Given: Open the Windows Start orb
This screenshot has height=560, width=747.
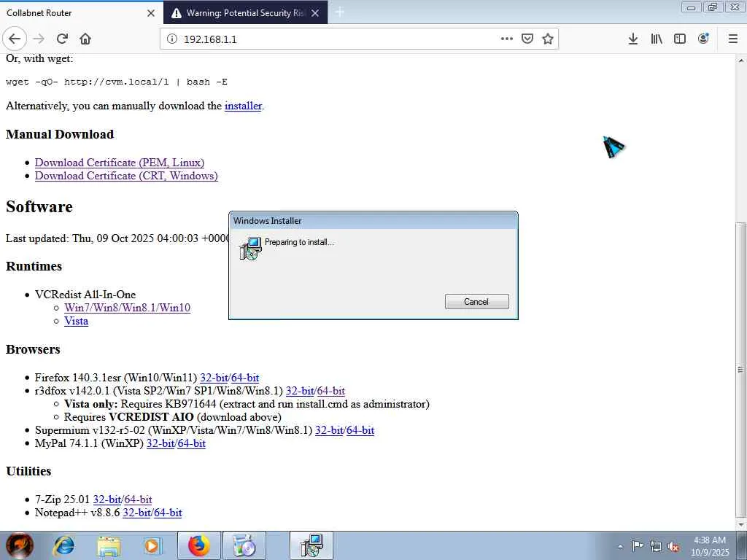Looking at the screenshot, I should coord(20,545).
